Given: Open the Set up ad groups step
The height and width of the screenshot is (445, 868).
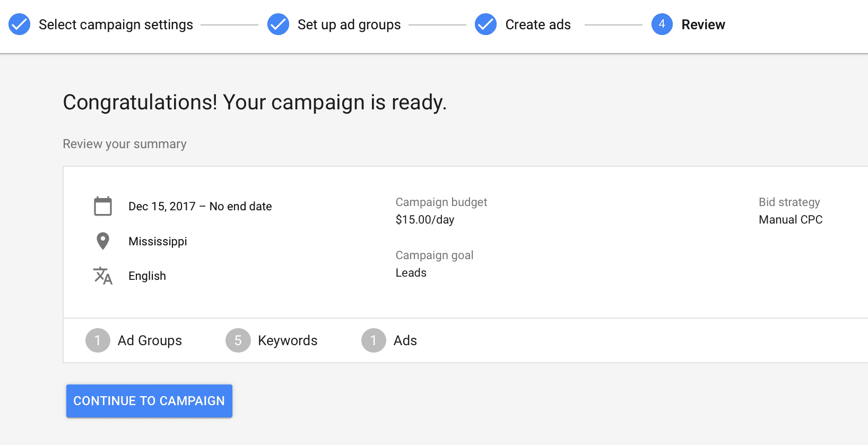Looking at the screenshot, I should click(349, 24).
